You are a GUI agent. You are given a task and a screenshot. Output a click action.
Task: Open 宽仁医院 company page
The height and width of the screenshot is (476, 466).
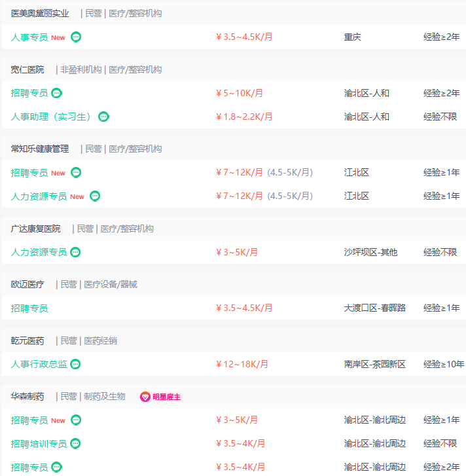[x=27, y=69]
